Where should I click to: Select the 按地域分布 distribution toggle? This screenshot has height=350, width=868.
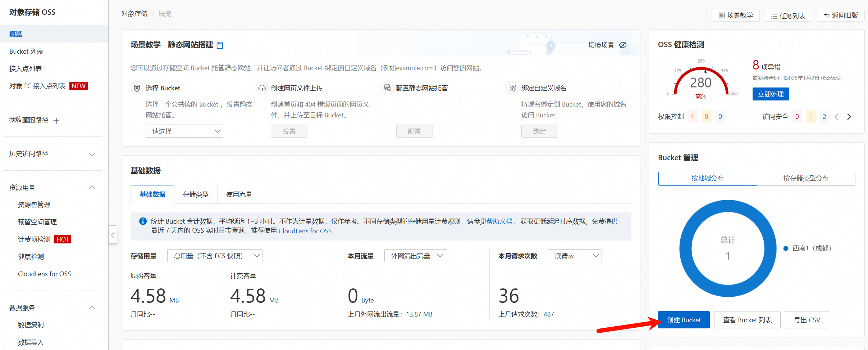(707, 178)
